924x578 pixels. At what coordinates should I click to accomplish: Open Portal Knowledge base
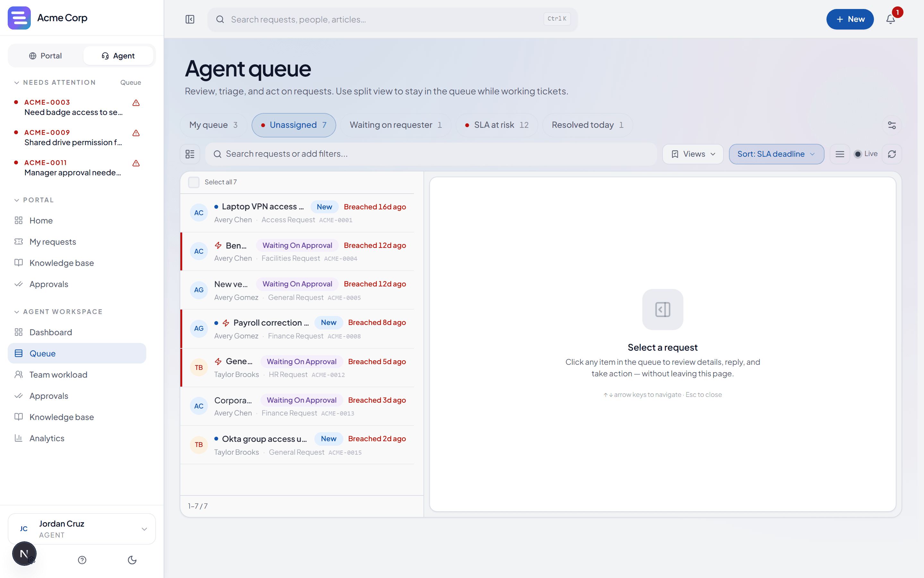(x=77, y=263)
